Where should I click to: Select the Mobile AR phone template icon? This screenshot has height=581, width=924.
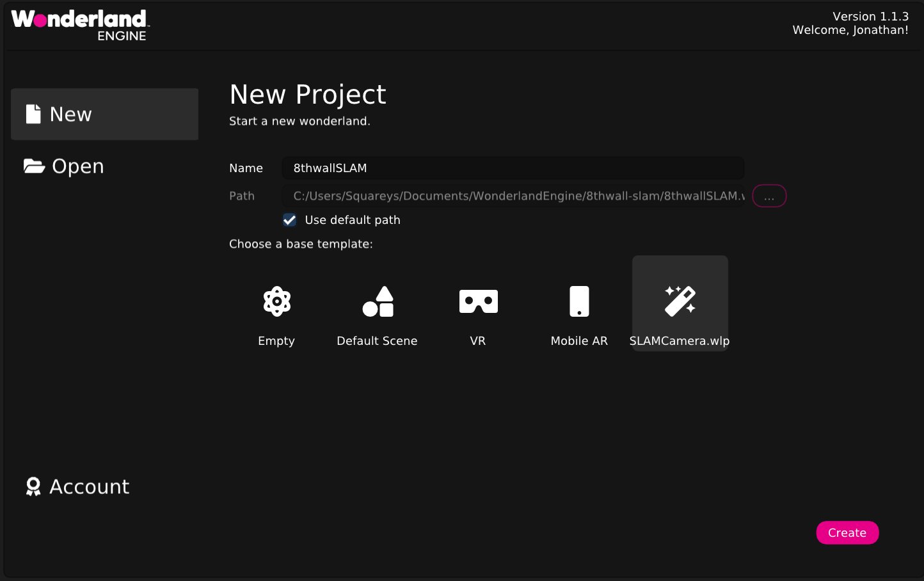tap(578, 301)
